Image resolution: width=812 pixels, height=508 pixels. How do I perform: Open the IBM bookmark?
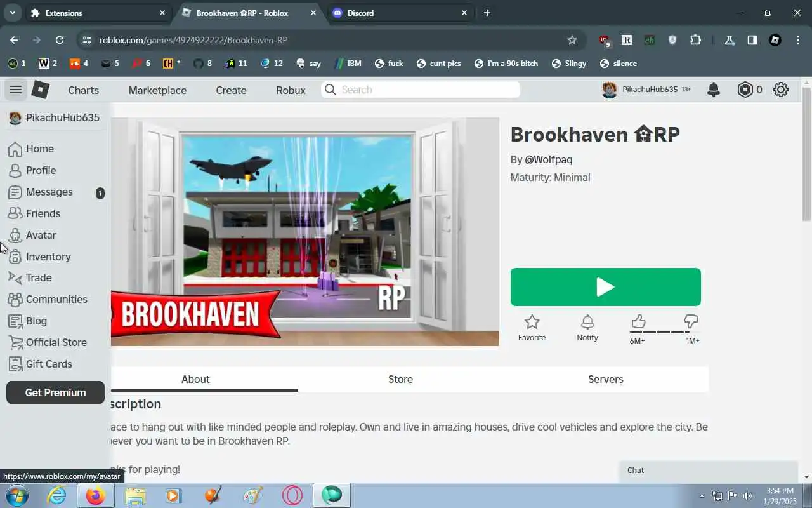point(347,63)
